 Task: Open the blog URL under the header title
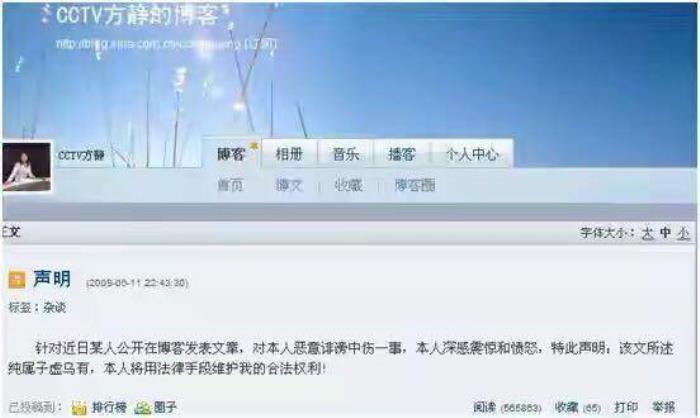point(166,44)
